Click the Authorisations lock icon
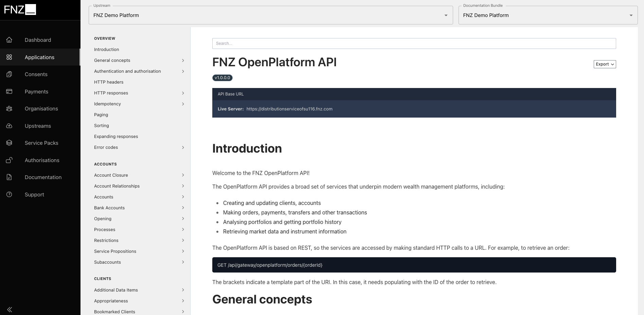This screenshot has height=315, width=644. click(x=9, y=160)
